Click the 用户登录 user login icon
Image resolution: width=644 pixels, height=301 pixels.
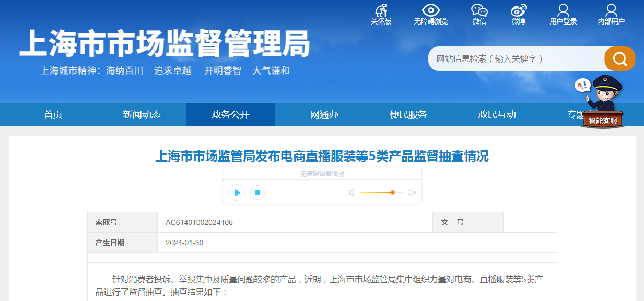563,11
